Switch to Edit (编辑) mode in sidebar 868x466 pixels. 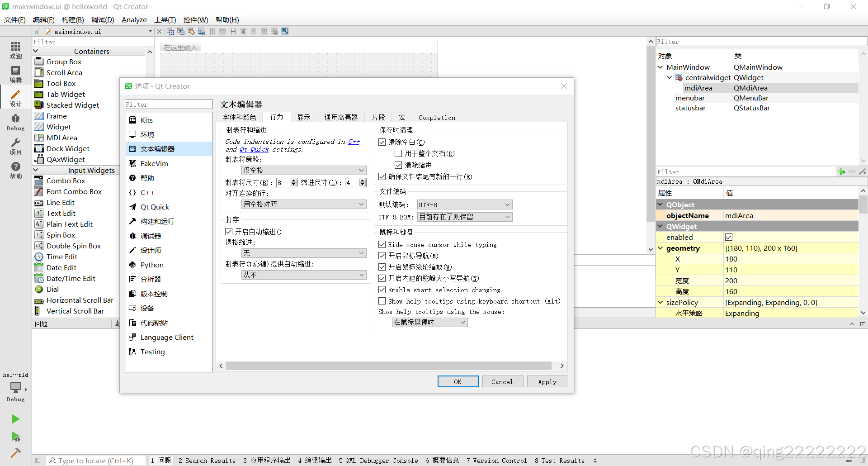click(x=16, y=74)
